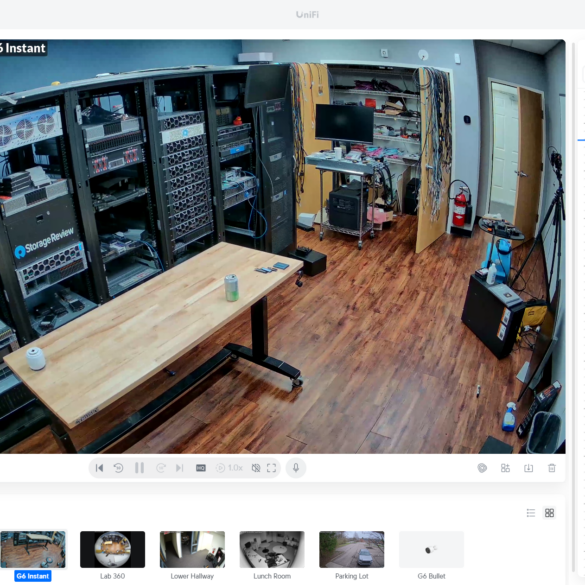This screenshot has width=585, height=585.
Task: Toggle camera audio mute
Action: 256,468
